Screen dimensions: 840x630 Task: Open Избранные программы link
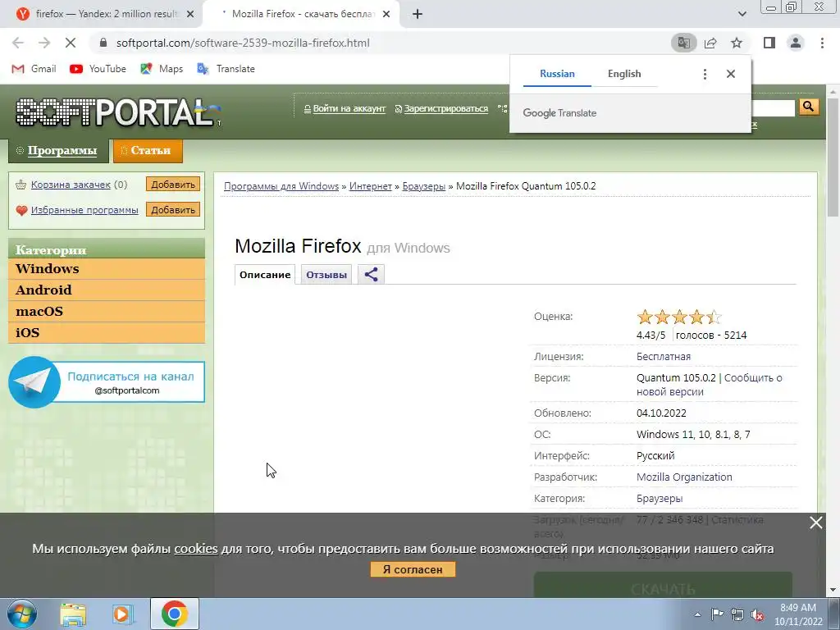[84, 209]
